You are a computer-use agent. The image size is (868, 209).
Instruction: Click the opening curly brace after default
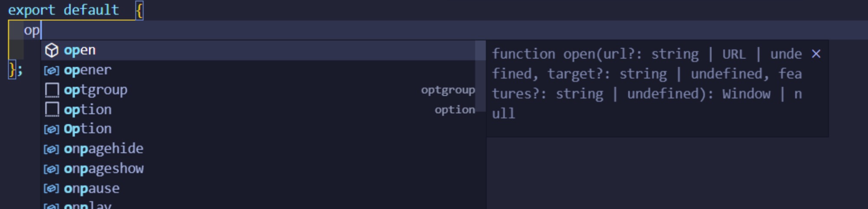pos(139,10)
